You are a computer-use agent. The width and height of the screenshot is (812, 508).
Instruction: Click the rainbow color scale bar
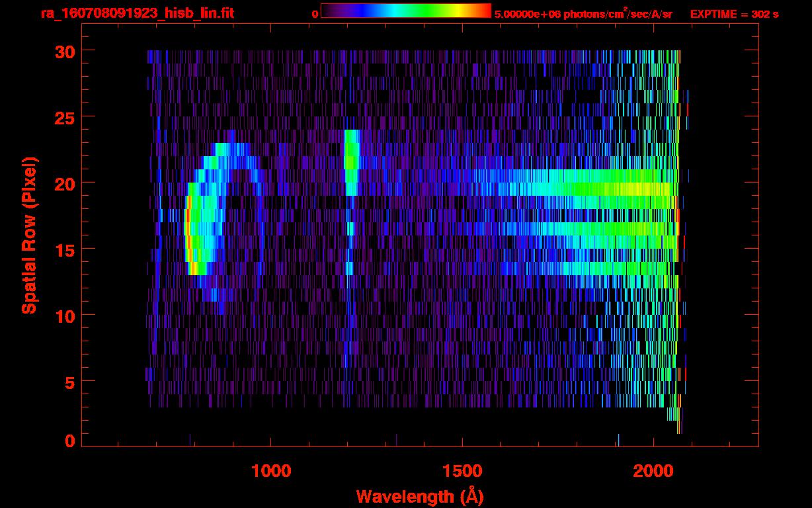pyautogui.click(x=405, y=11)
